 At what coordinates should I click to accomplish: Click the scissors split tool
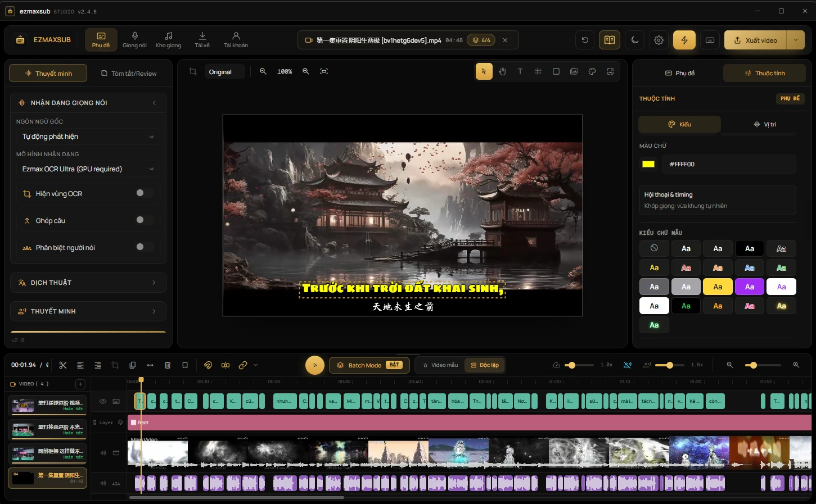pos(63,365)
